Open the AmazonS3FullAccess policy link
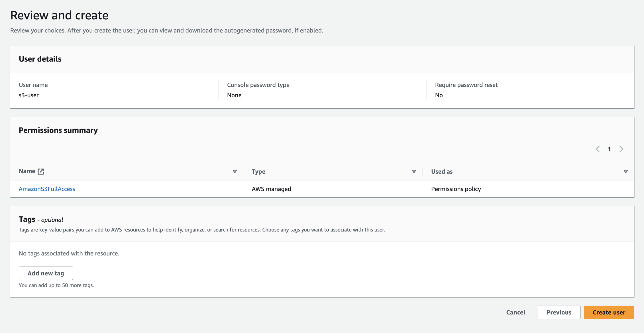The image size is (644, 333). tap(47, 189)
